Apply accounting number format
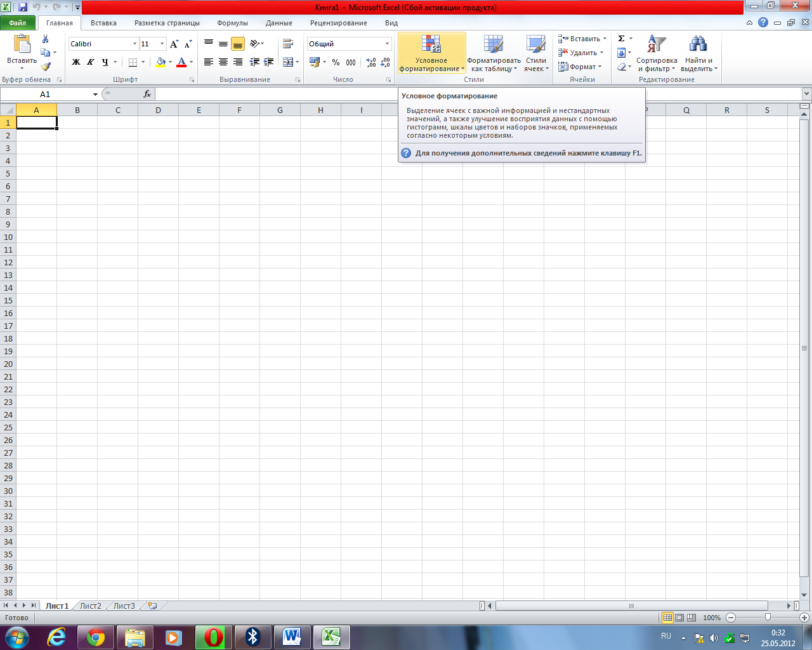The height and width of the screenshot is (650, 812). click(x=315, y=62)
